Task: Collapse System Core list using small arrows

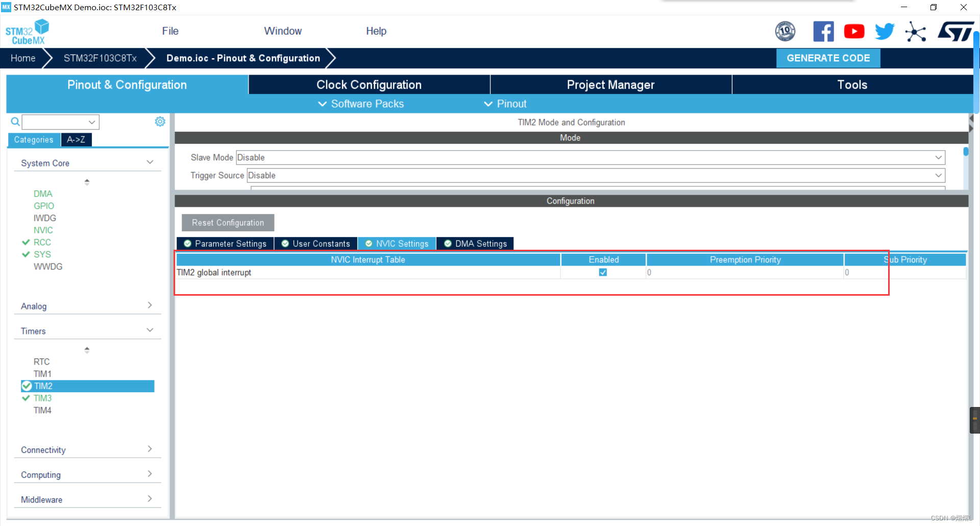Action: [x=87, y=182]
